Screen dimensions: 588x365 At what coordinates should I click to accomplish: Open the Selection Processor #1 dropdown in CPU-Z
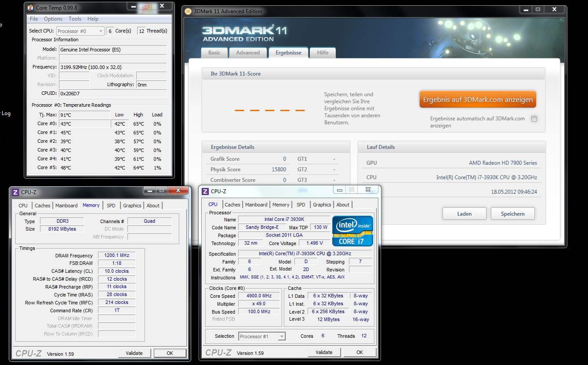point(262,336)
